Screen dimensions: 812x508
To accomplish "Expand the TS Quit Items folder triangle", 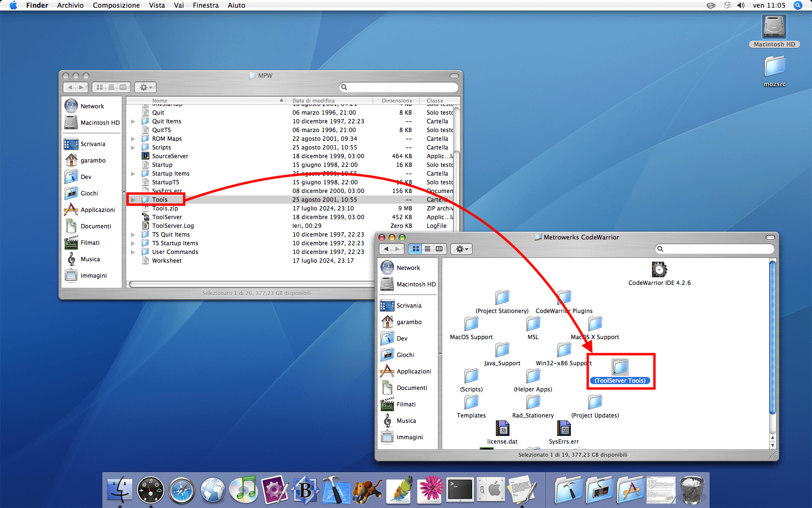I will [133, 235].
